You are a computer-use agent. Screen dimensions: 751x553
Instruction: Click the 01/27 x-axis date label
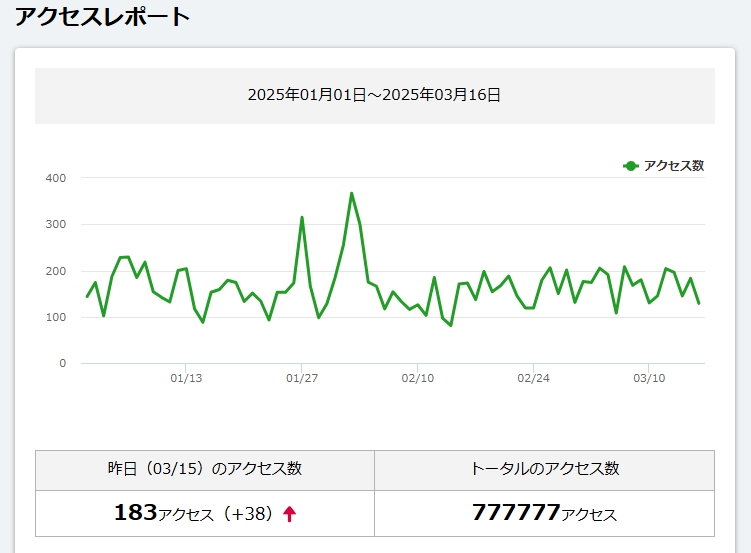tap(302, 378)
